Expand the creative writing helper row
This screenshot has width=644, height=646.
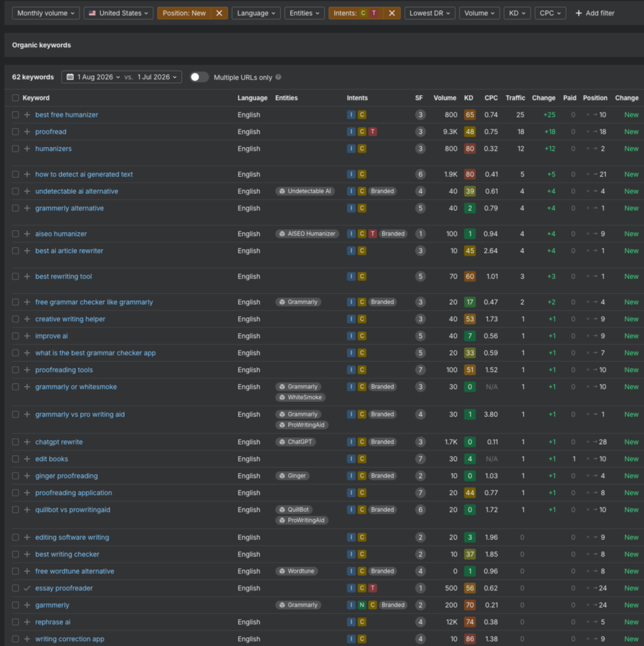(27, 319)
